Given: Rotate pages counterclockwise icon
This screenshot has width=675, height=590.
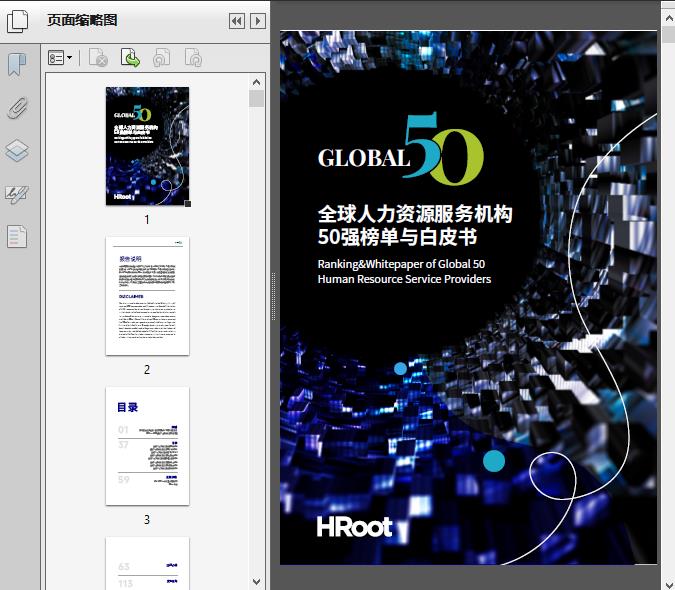Looking at the screenshot, I should pos(161,58).
